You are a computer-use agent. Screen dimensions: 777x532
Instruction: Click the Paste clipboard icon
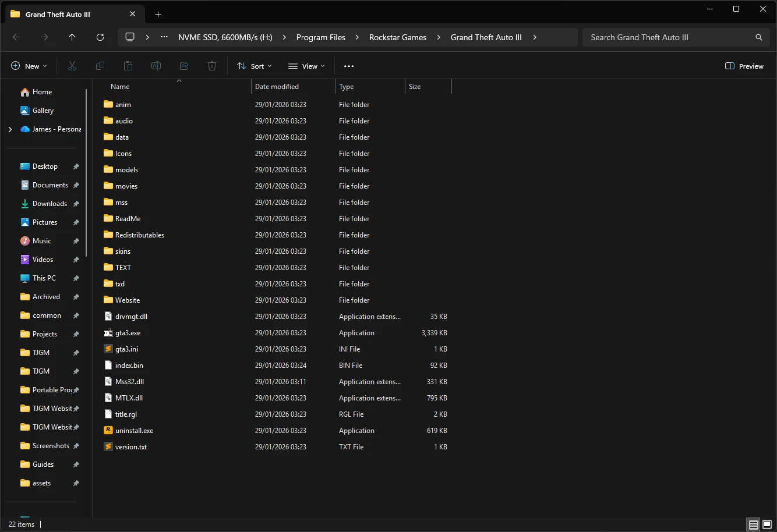click(128, 66)
